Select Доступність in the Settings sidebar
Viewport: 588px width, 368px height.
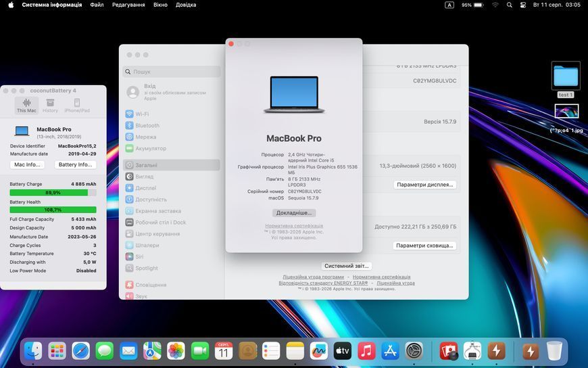tap(172, 200)
